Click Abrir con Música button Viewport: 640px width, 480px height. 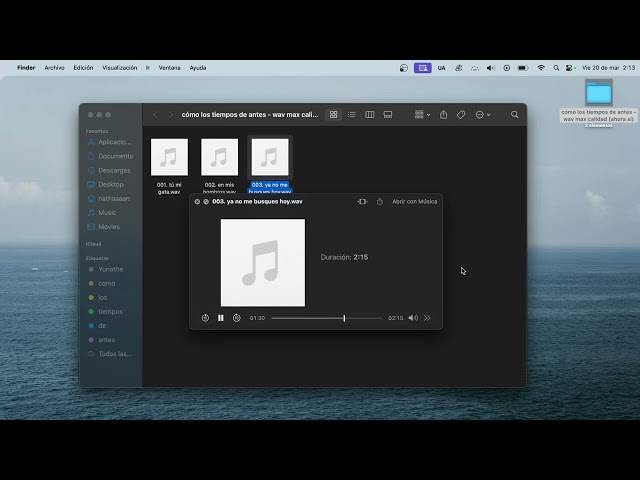(414, 202)
